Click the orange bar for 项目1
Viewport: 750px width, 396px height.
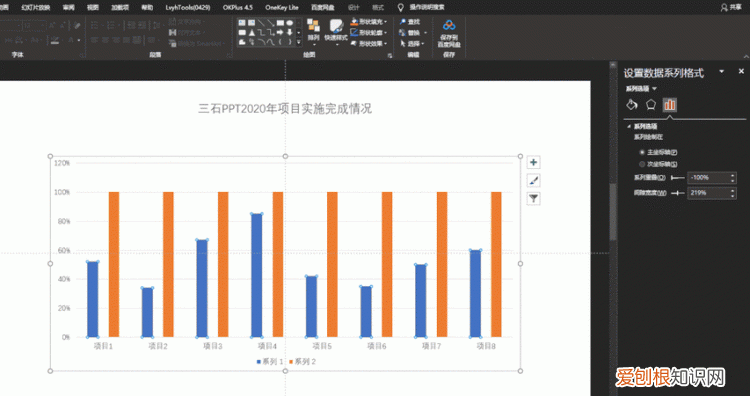click(114, 264)
